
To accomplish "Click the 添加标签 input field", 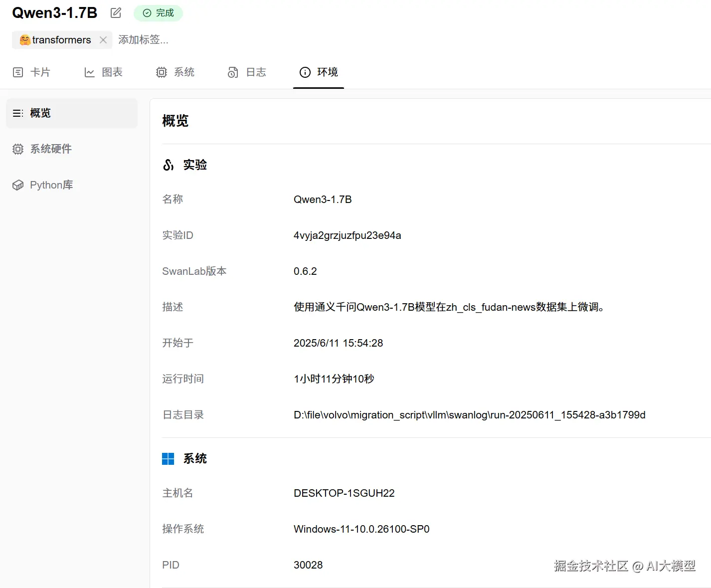I will [143, 40].
